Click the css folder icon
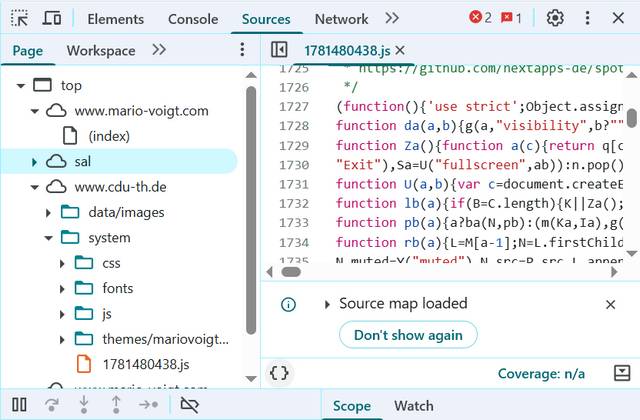Image resolution: width=640 pixels, height=420 pixels. coord(84,262)
